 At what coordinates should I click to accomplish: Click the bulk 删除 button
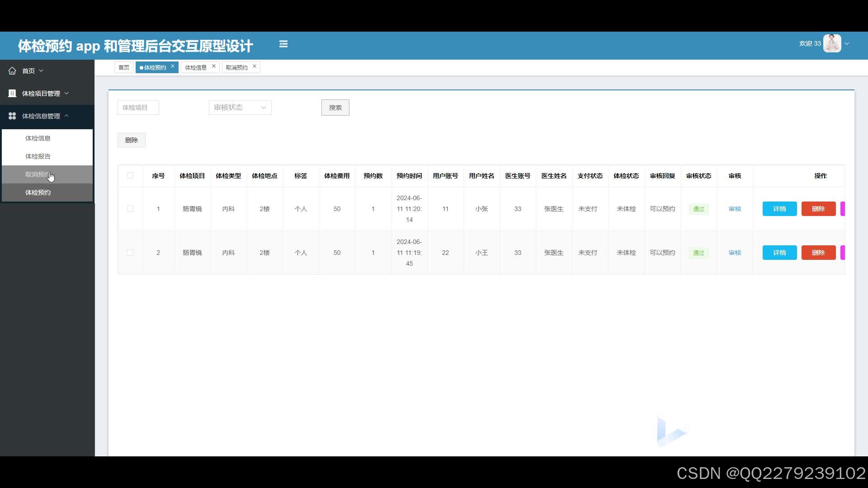click(131, 140)
